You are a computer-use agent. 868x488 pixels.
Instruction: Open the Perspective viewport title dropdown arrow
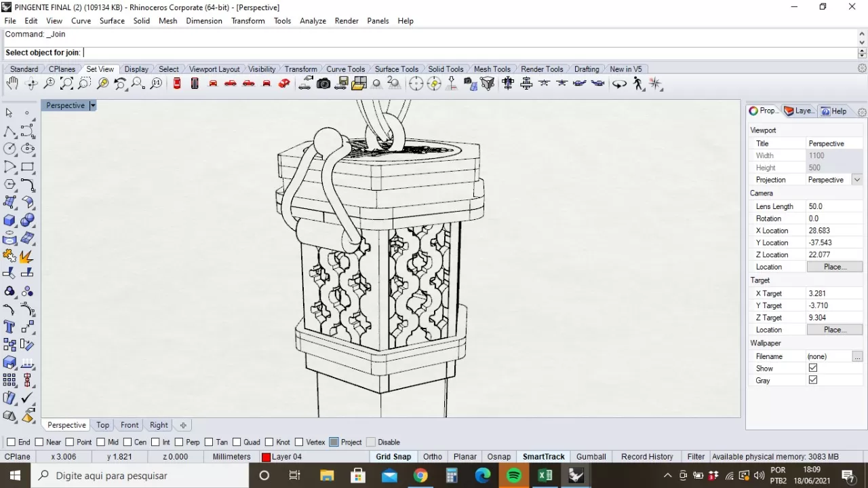(93, 105)
